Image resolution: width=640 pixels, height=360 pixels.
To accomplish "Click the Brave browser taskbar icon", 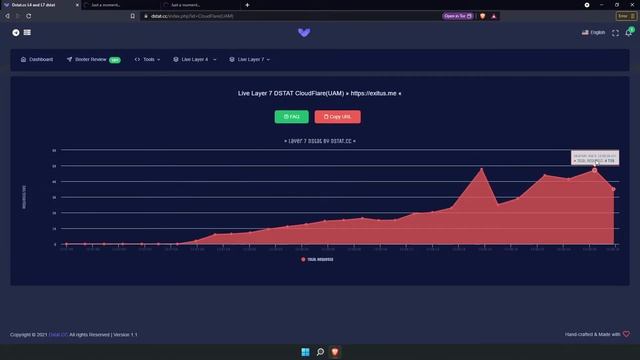I will click(335, 352).
